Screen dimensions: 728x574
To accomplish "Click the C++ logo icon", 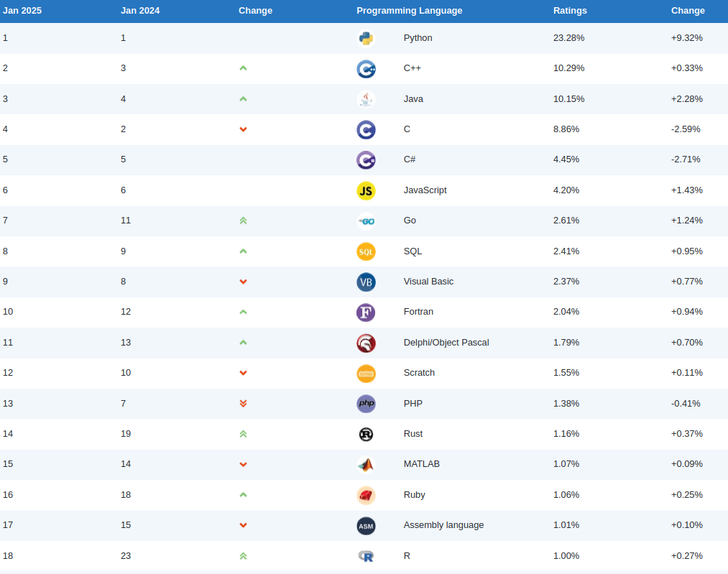I will (366, 69).
